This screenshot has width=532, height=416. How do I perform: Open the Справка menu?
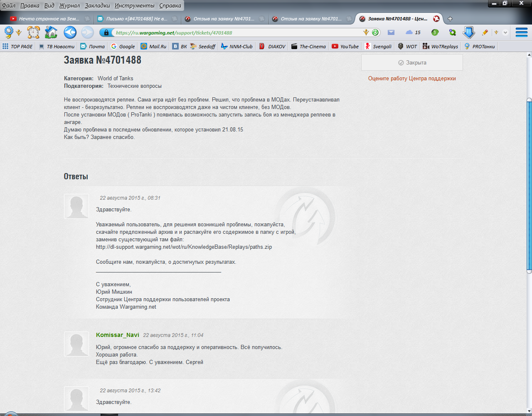tap(170, 5)
